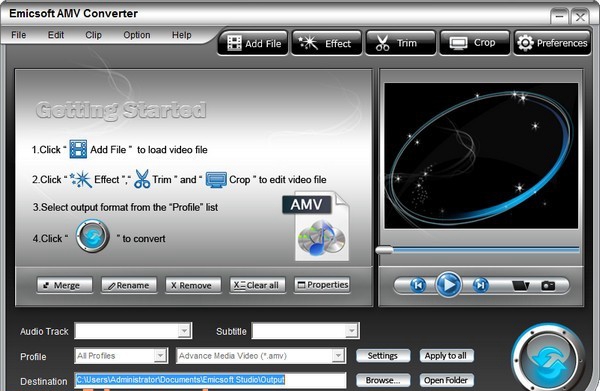Click the small convert icon in step 4
This screenshot has height=391, width=600.
coord(92,236)
